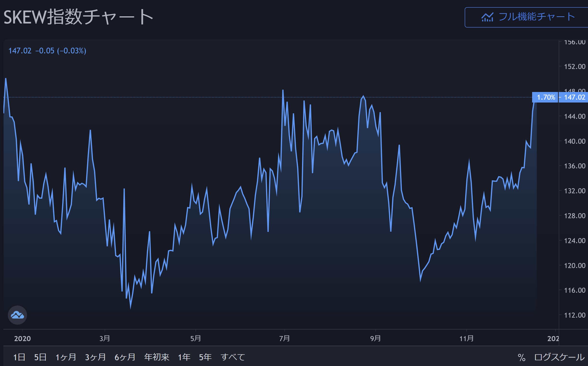Image resolution: width=588 pixels, height=366 pixels.
Task: Choose the 6ヶ月 range
Action: click(x=125, y=357)
